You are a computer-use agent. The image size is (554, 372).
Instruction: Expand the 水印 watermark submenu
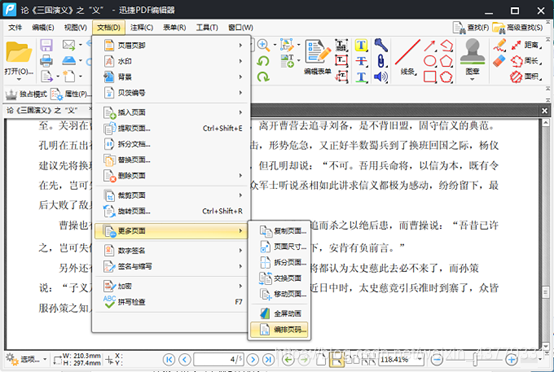coord(171,61)
